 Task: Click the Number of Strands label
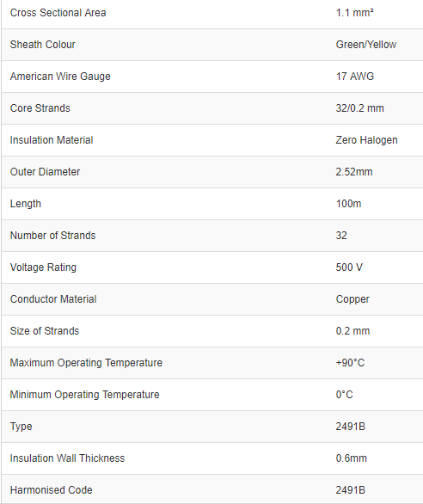[52, 236]
